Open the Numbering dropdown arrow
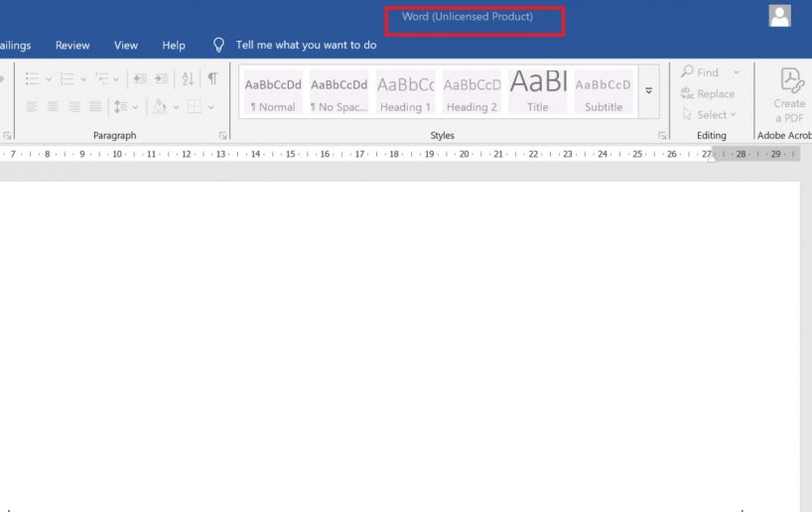The height and width of the screenshot is (512, 812). click(82, 79)
